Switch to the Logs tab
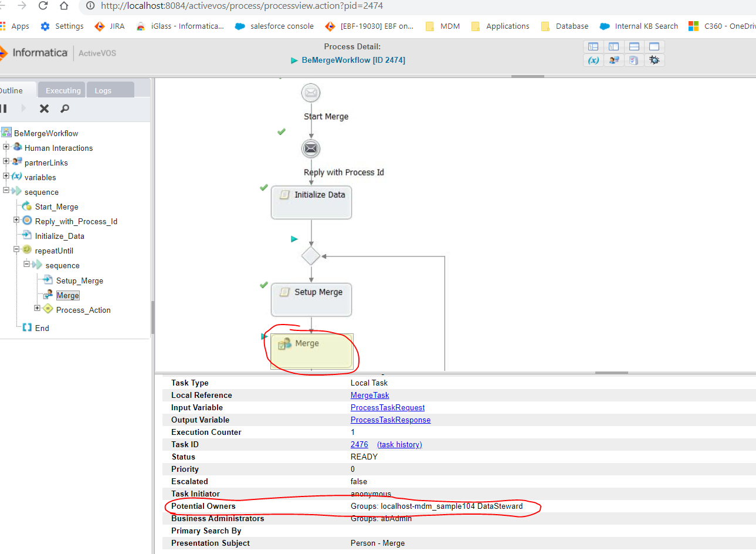The image size is (756, 554). 110,90
